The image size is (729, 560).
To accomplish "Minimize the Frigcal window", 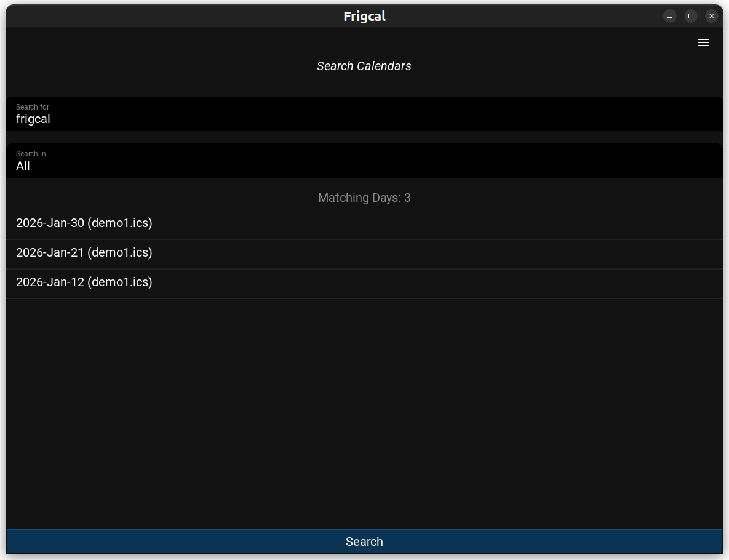I will pos(669,16).
